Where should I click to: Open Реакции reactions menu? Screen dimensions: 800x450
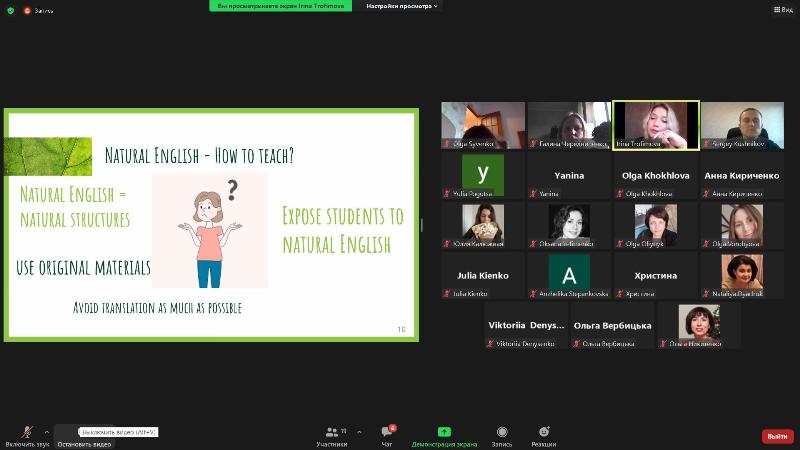tap(544, 437)
